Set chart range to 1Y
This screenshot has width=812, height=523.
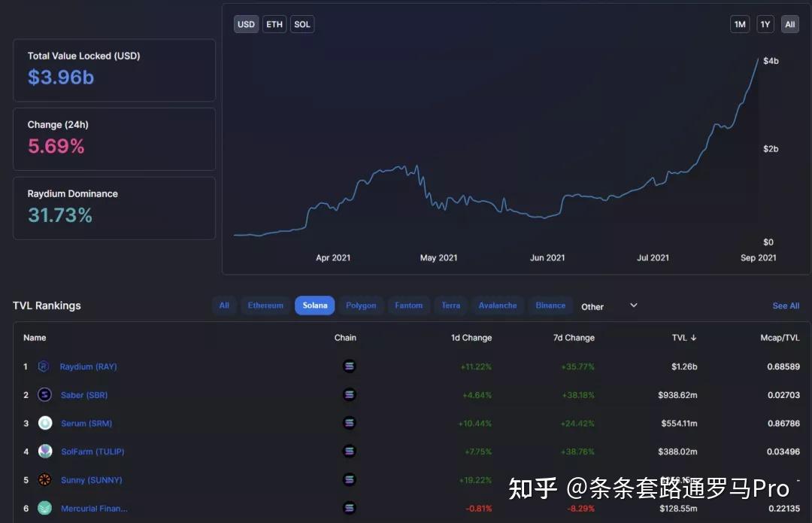pos(765,24)
